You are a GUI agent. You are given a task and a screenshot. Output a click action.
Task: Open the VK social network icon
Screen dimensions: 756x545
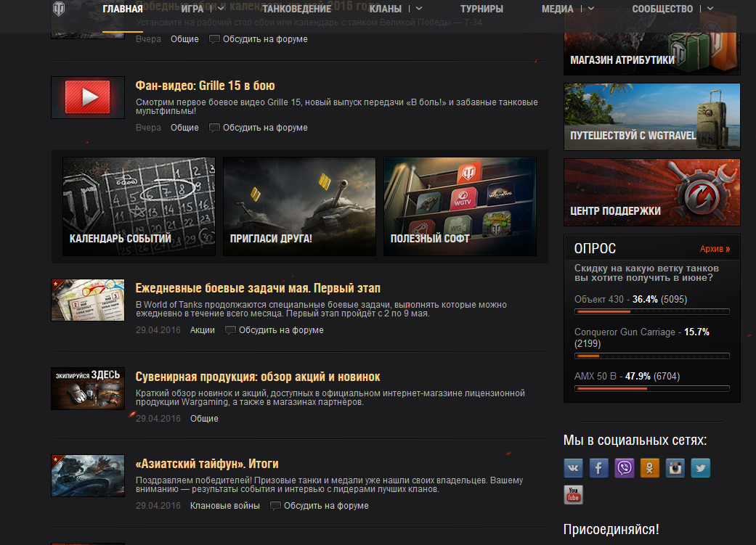[573, 468]
